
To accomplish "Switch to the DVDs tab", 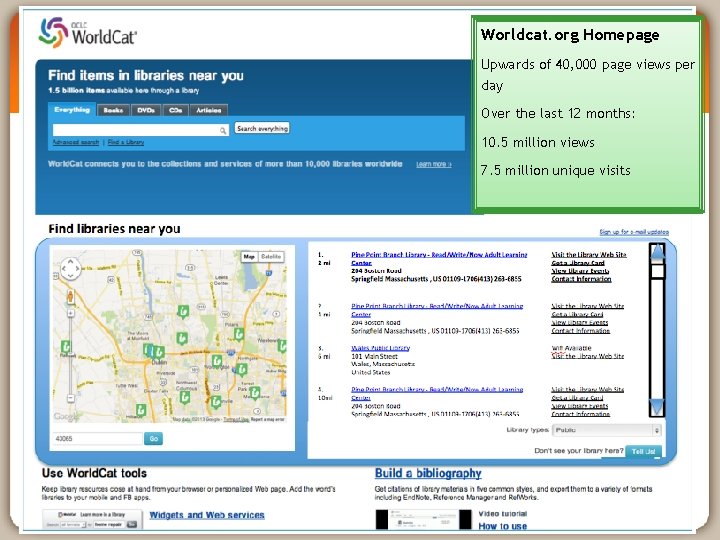I will click(146, 110).
